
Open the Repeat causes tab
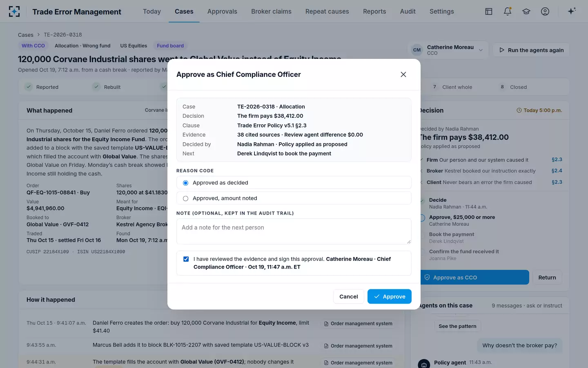coord(327,11)
